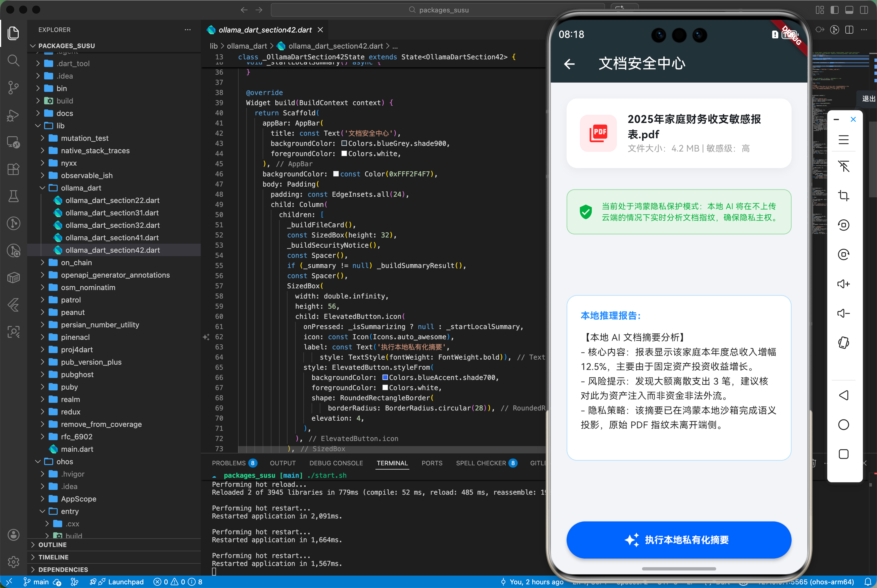Click errors and warnings count in status bar
The image size is (877, 588).
tap(178, 581)
